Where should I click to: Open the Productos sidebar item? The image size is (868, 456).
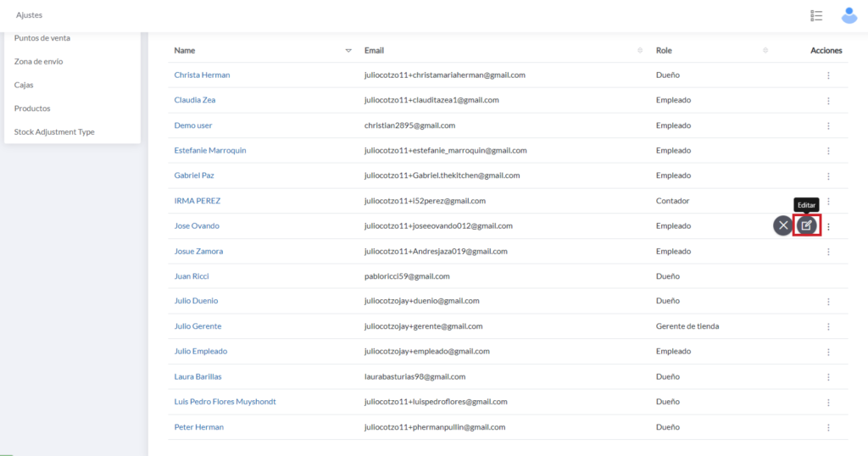32,108
